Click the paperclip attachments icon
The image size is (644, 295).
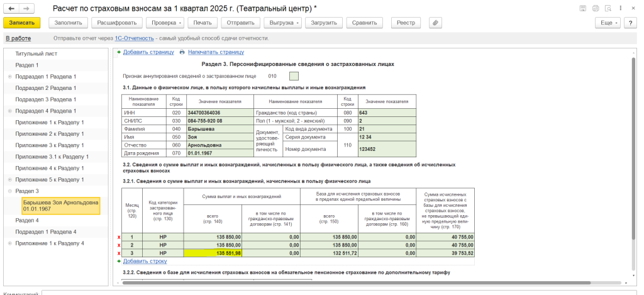click(x=435, y=23)
